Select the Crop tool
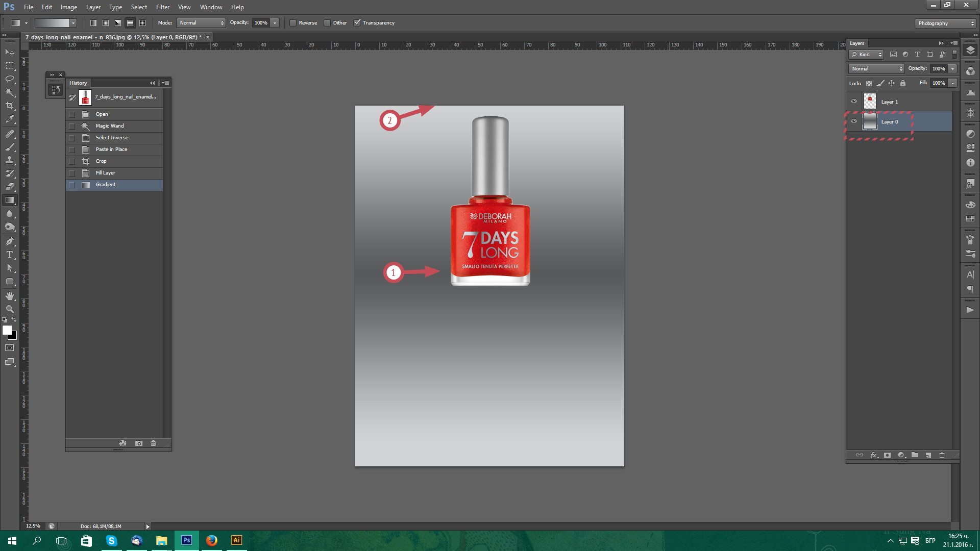980x551 pixels. pyautogui.click(x=10, y=106)
